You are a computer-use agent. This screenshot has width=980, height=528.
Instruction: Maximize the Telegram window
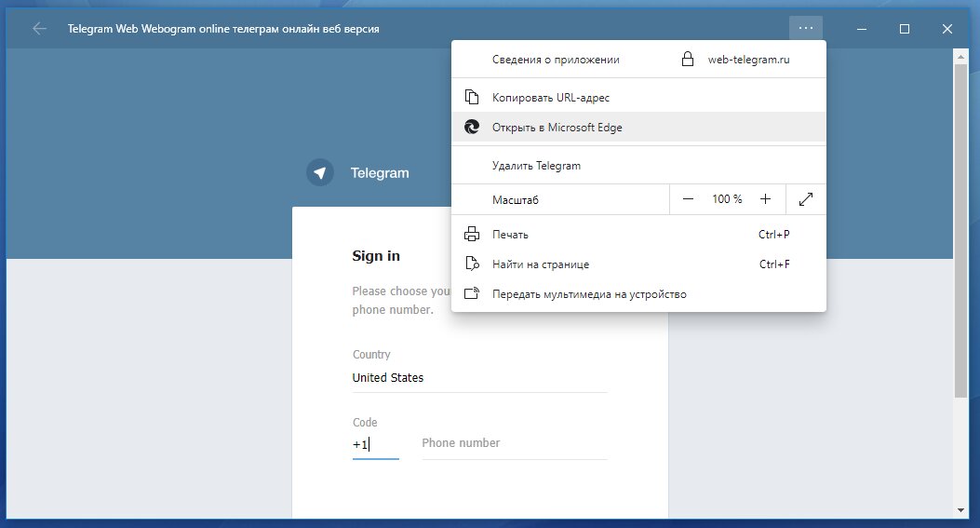coord(905,29)
